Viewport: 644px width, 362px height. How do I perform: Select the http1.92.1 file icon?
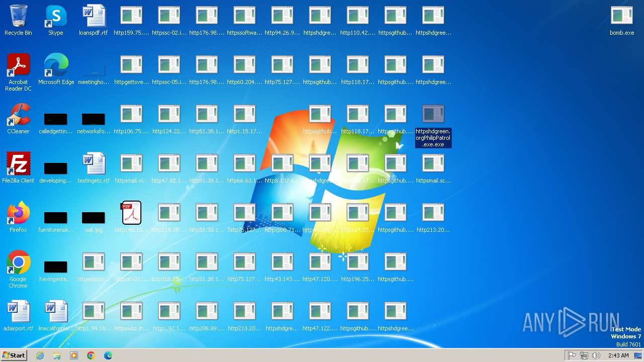169,316
